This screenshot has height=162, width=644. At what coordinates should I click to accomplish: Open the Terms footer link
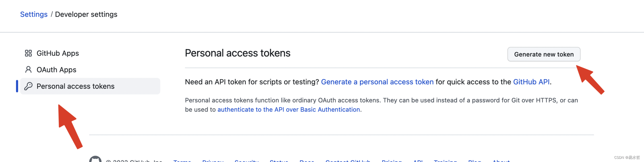[x=182, y=160]
